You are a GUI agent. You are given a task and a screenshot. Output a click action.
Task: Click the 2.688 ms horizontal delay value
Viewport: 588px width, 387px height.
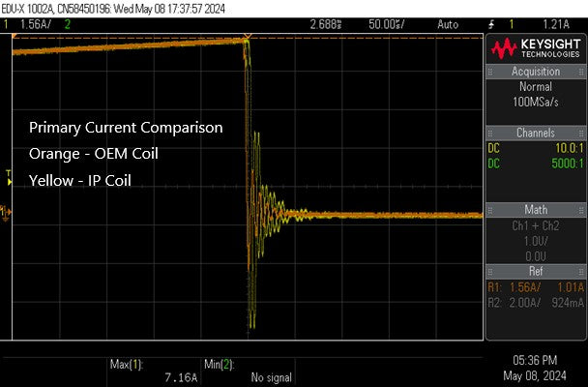pyautogui.click(x=326, y=22)
